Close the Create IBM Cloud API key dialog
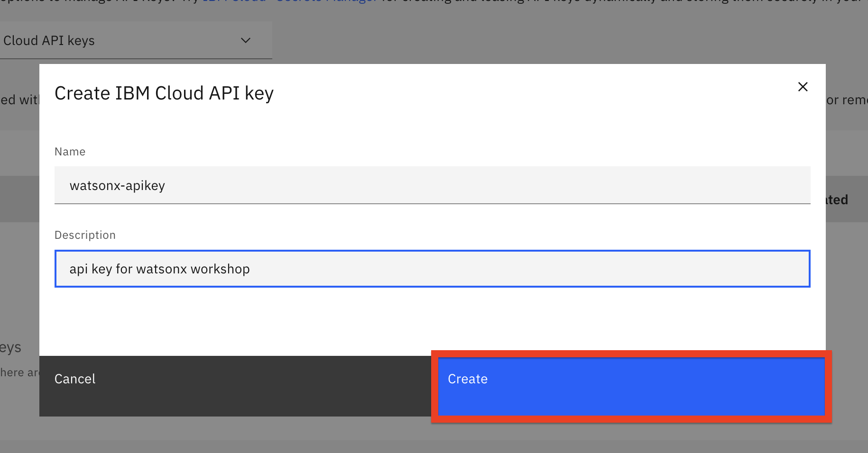 tap(803, 87)
